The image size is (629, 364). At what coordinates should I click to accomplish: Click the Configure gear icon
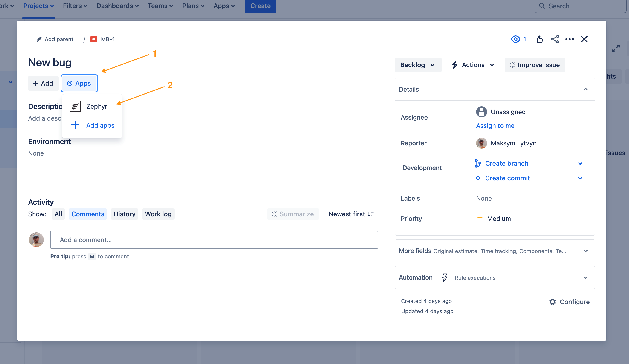(x=552, y=302)
